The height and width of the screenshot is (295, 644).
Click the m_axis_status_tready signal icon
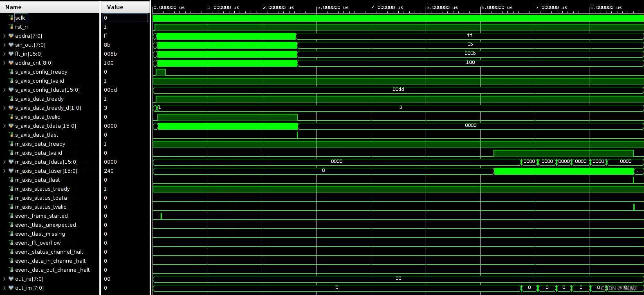(x=11, y=189)
